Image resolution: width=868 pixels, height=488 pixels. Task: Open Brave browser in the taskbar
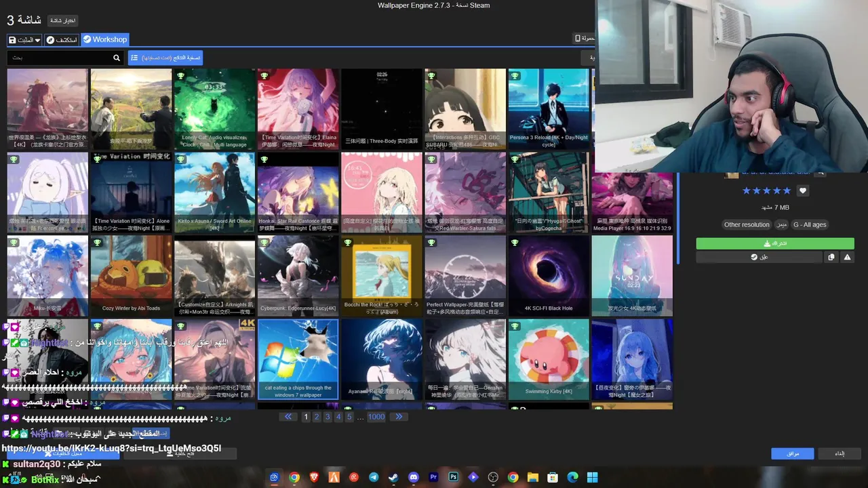pyautogui.click(x=314, y=477)
